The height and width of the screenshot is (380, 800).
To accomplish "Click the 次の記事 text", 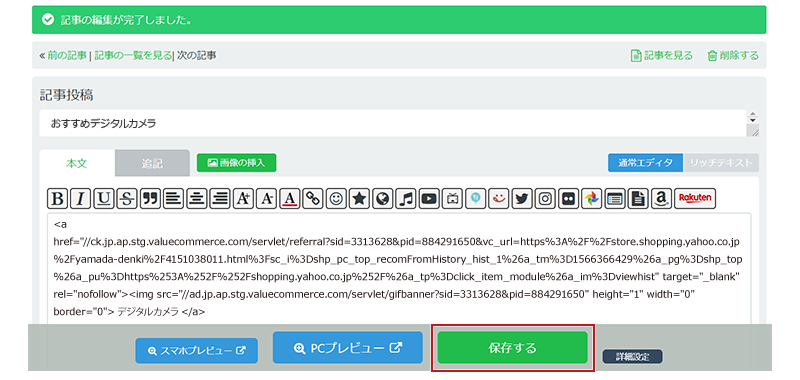I will point(196,56).
